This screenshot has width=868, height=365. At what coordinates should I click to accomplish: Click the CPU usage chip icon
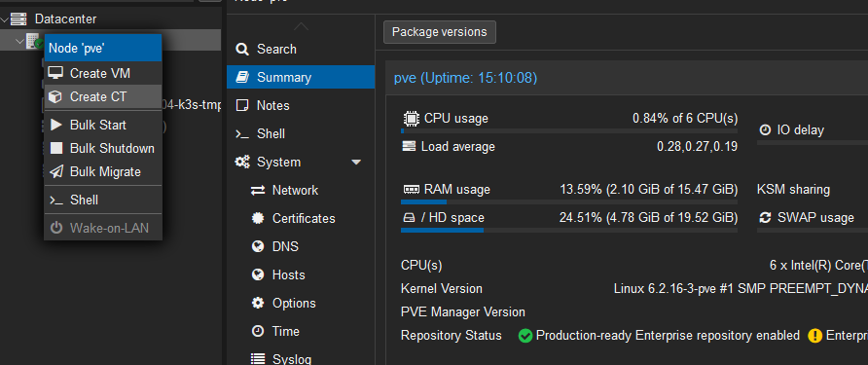click(411, 119)
